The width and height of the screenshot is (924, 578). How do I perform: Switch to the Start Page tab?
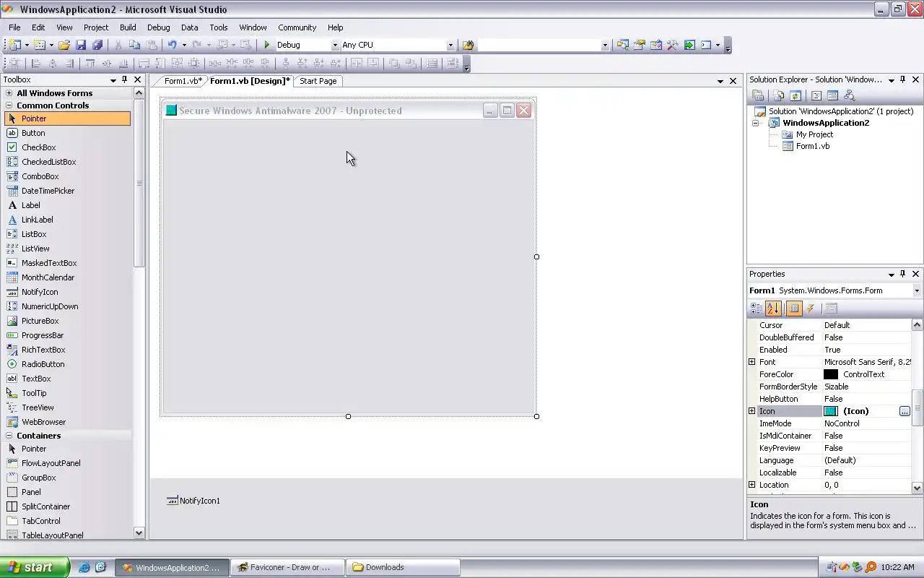tap(318, 81)
